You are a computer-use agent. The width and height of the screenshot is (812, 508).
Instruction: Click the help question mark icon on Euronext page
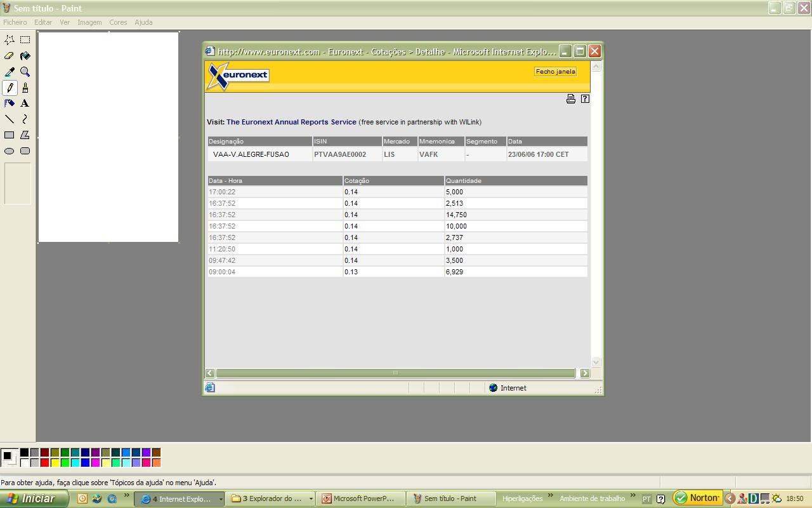pos(585,98)
